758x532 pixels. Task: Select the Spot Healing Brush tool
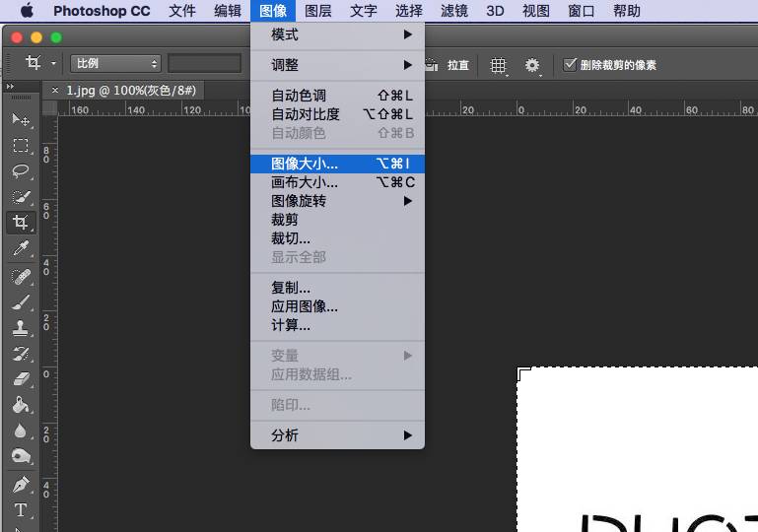[21, 277]
